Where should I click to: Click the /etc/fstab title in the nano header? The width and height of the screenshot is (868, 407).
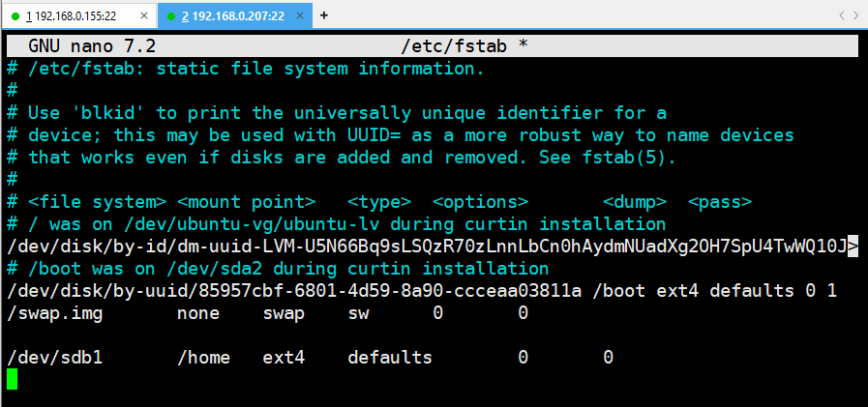click(454, 45)
